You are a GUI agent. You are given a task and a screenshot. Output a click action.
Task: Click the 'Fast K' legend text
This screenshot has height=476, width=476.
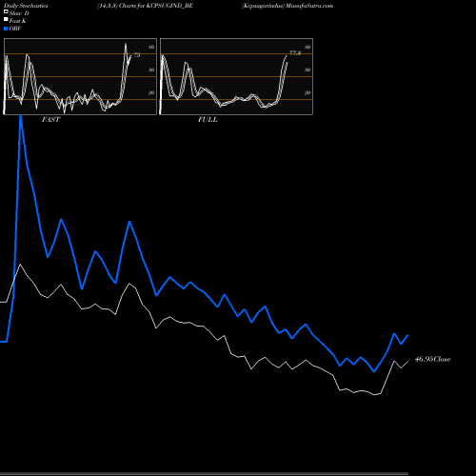pos(18,21)
